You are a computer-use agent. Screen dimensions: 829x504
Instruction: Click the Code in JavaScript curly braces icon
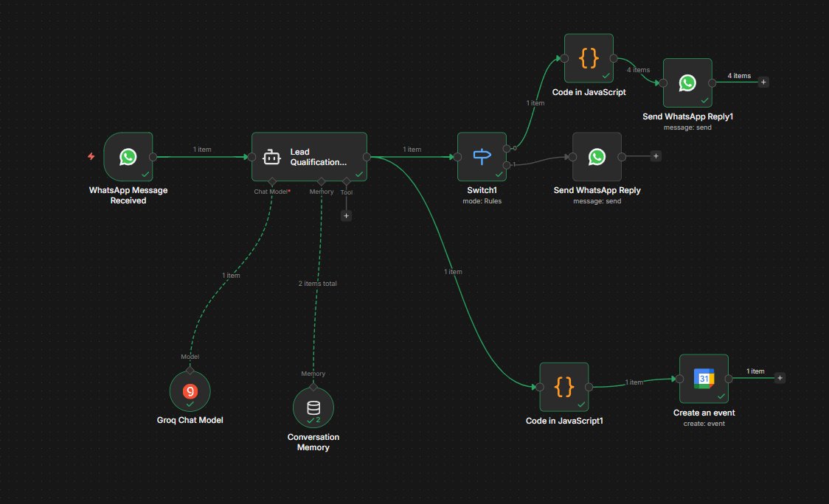click(x=588, y=59)
